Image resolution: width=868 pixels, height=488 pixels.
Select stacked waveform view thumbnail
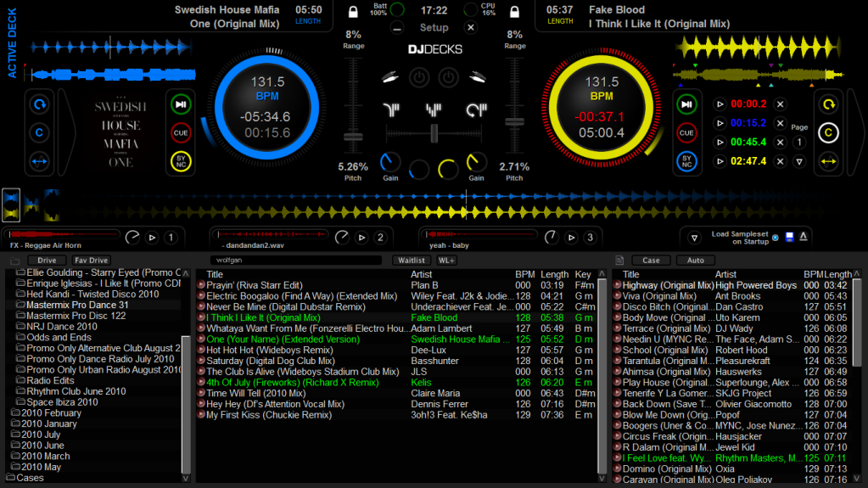[x=11, y=205]
